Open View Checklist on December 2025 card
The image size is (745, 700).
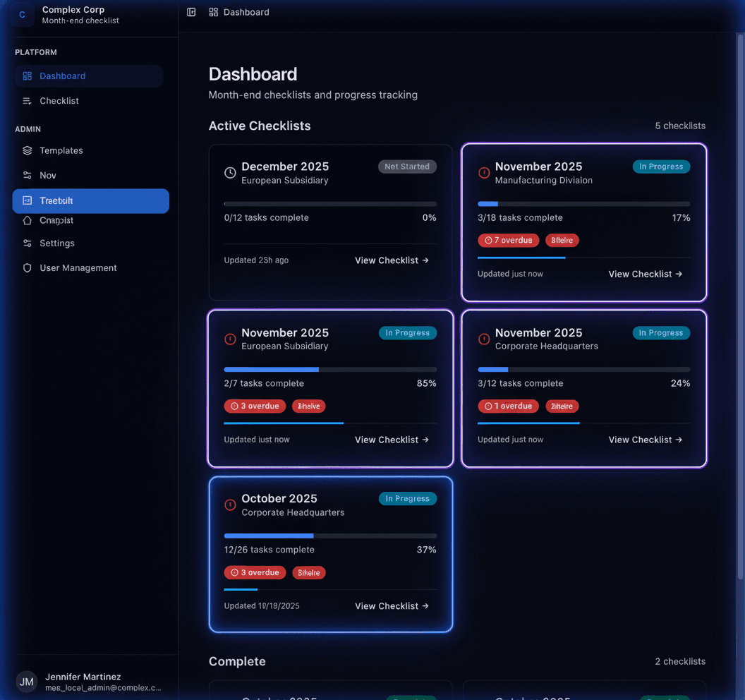pyautogui.click(x=392, y=260)
